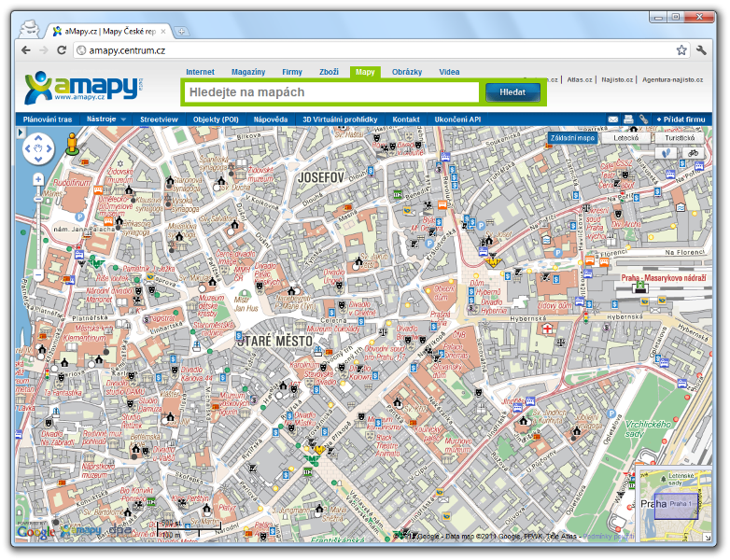Open Nápověda help menu item

click(271, 119)
